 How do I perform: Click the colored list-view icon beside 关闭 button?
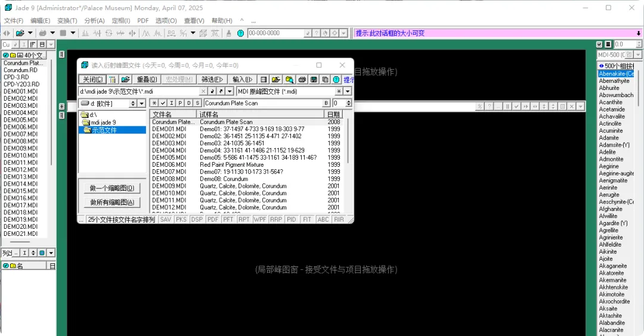[113, 80]
